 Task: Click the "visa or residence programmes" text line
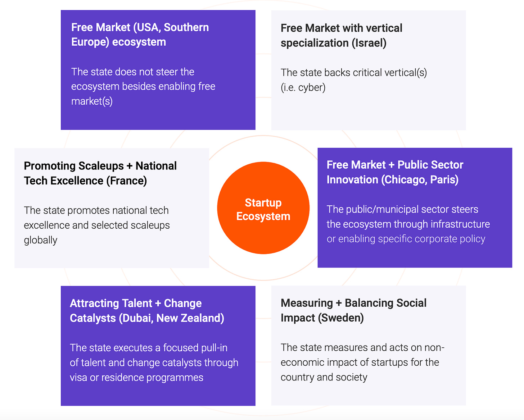(x=136, y=378)
